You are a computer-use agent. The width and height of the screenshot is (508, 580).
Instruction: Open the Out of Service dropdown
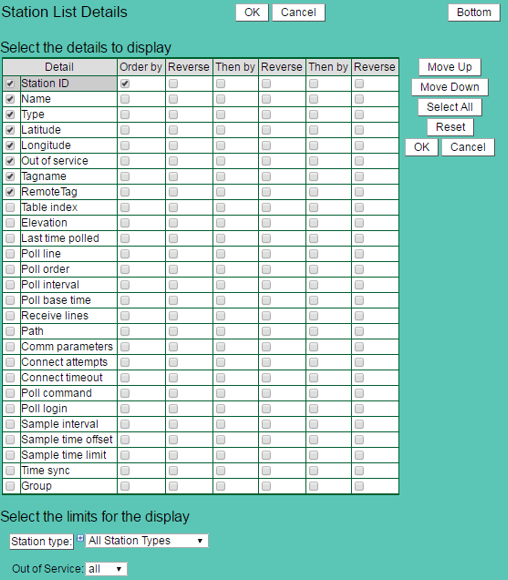tap(106, 569)
